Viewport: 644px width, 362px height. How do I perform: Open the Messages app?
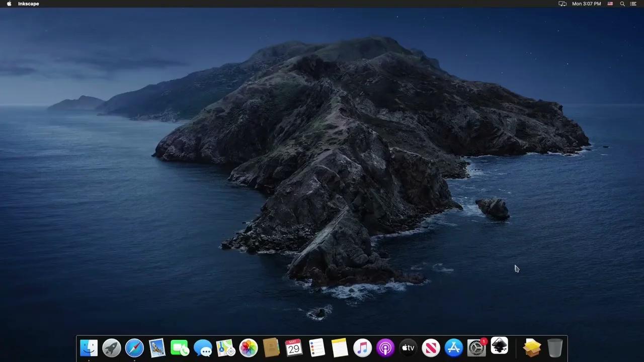click(x=203, y=347)
